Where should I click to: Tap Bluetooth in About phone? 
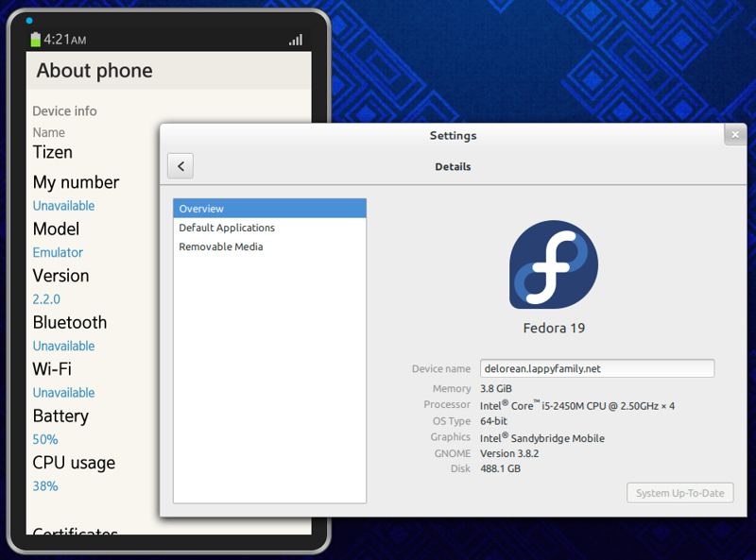click(70, 322)
